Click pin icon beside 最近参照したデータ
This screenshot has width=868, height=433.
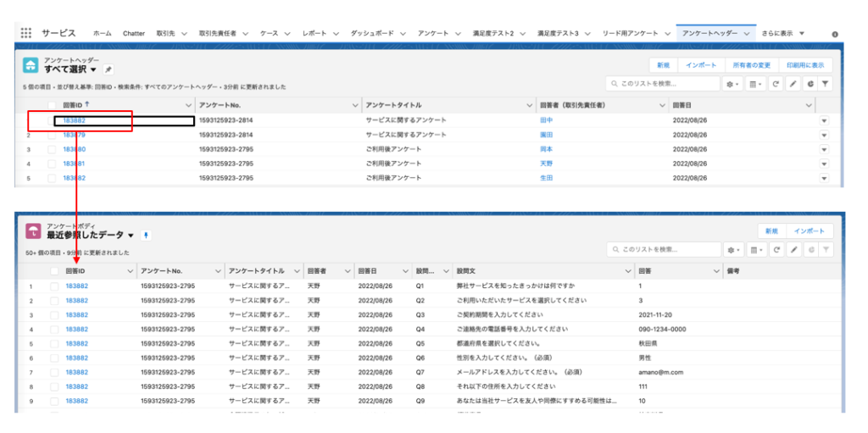tap(146, 236)
